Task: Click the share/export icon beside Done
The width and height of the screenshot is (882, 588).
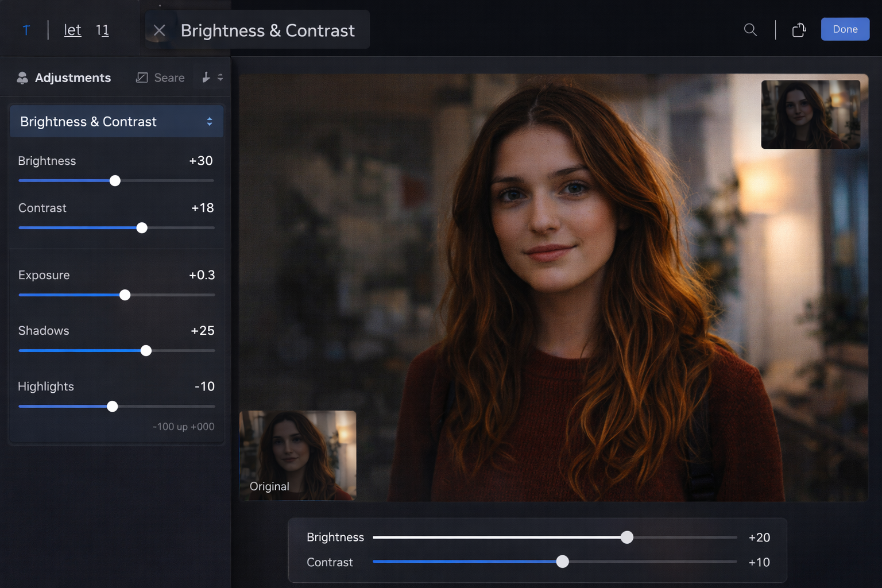Action: [799, 30]
